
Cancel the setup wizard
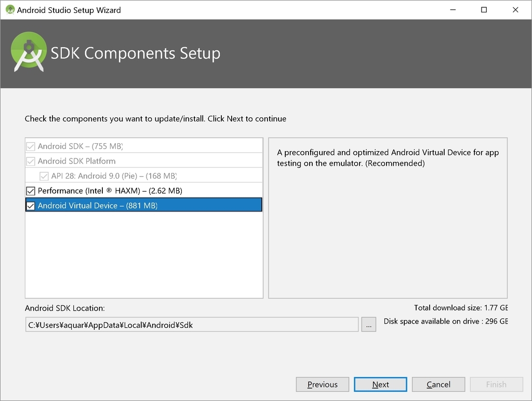click(x=438, y=384)
